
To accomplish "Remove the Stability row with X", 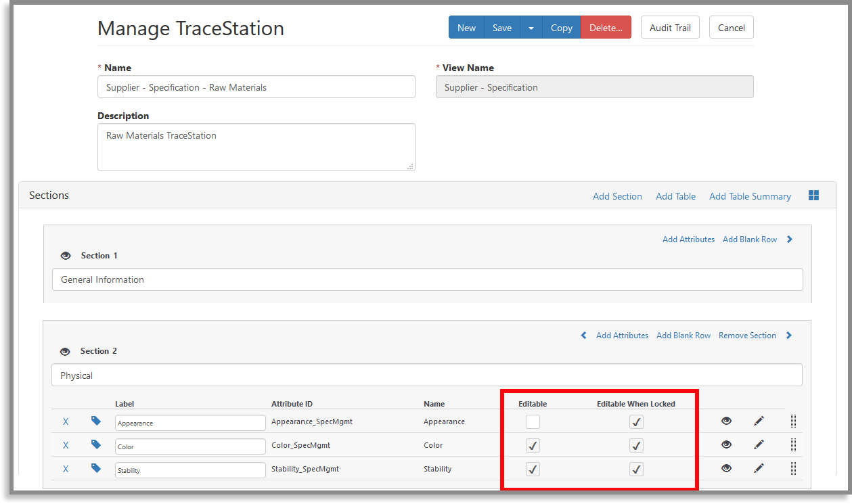I will pyautogui.click(x=66, y=469).
